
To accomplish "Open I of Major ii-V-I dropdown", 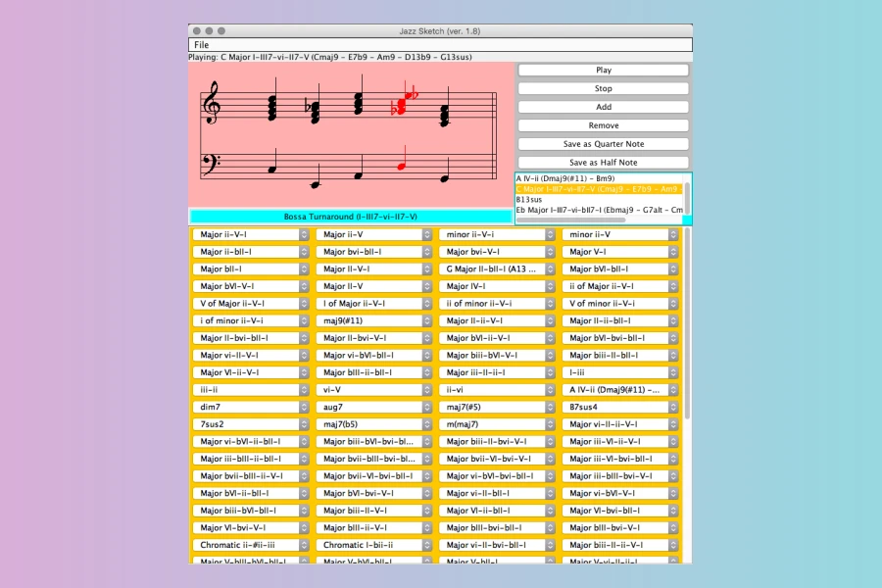I will [x=374, y=304].
